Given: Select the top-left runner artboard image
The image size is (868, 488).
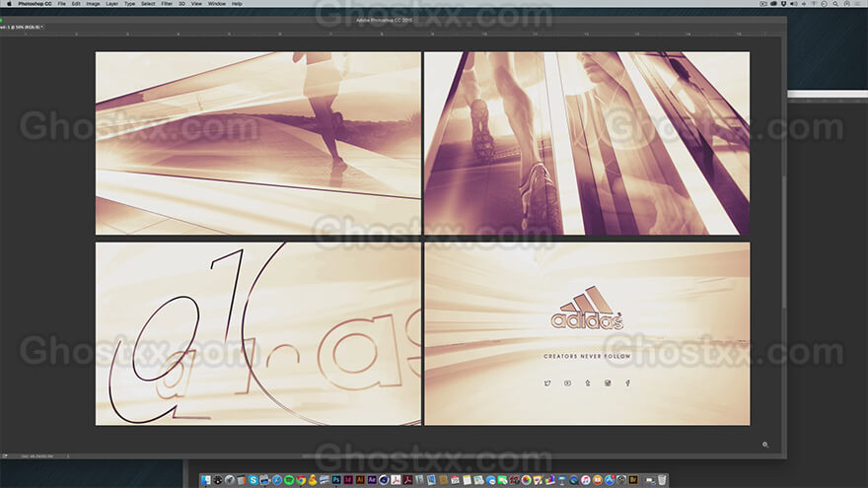Looking at the screenshot, I should click(258, 143).
